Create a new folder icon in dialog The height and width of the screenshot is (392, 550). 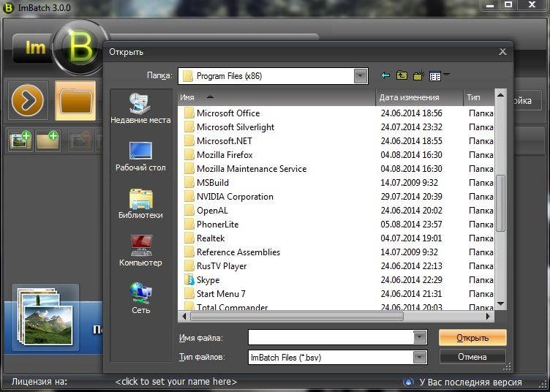tap(418, 75)
